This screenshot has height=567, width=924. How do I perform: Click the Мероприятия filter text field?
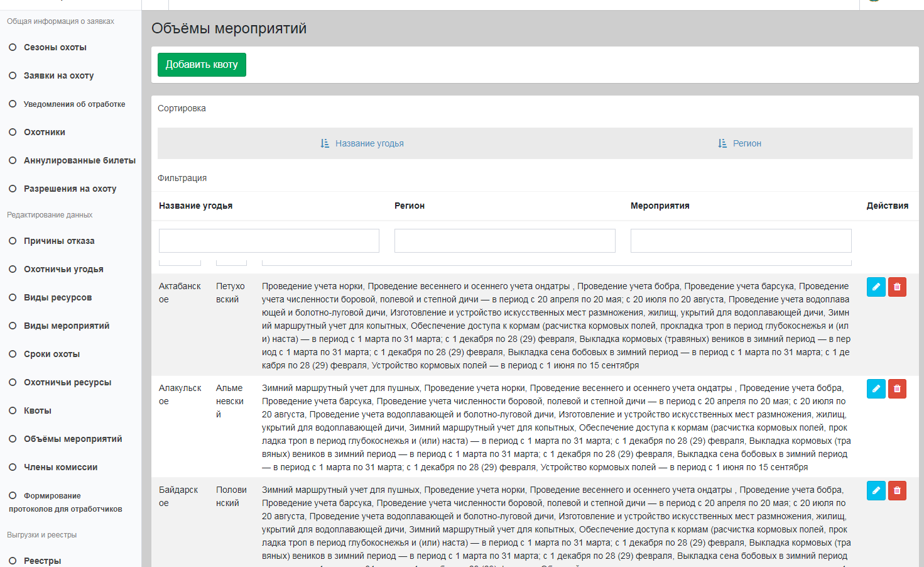tap(741, 241)
